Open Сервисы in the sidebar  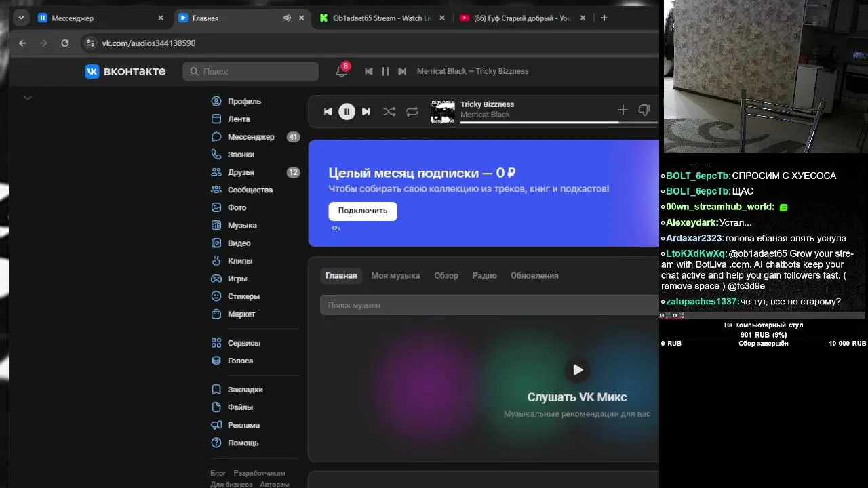point(236,343)
